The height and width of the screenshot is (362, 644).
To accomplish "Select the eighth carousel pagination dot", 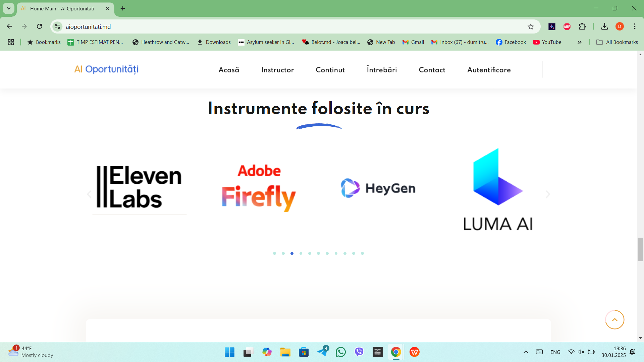I will point(336,253).
